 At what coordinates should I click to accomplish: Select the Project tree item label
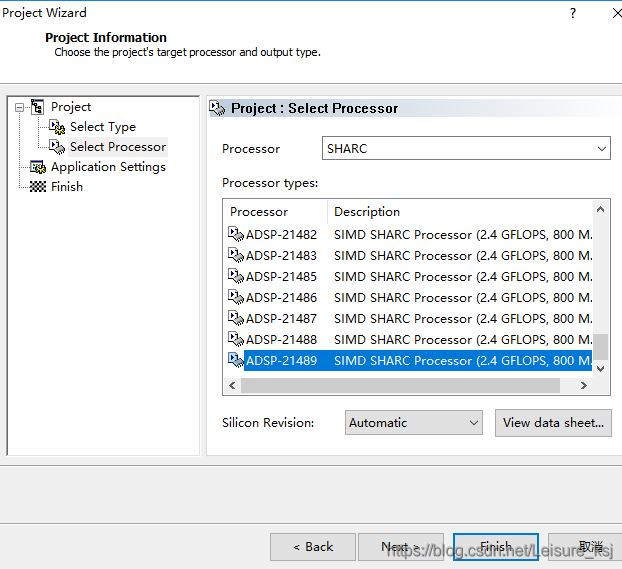pyautogui.click(x=71, y=107)
